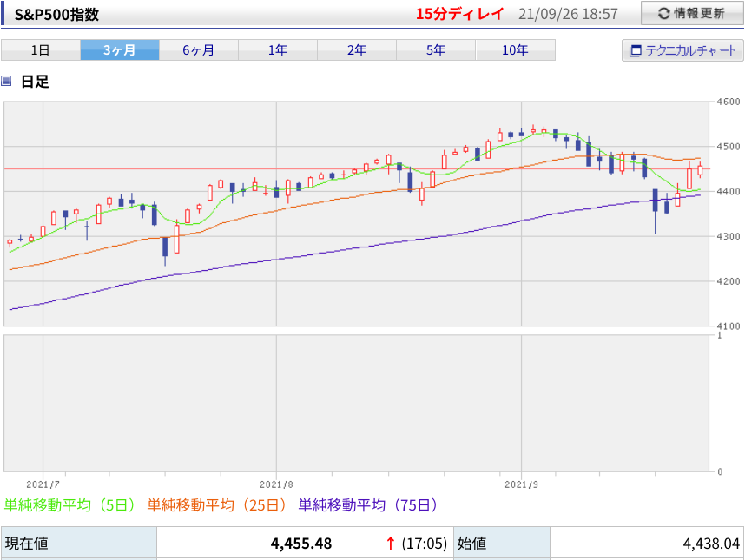Click the 始値 label cell

[502, 543]
